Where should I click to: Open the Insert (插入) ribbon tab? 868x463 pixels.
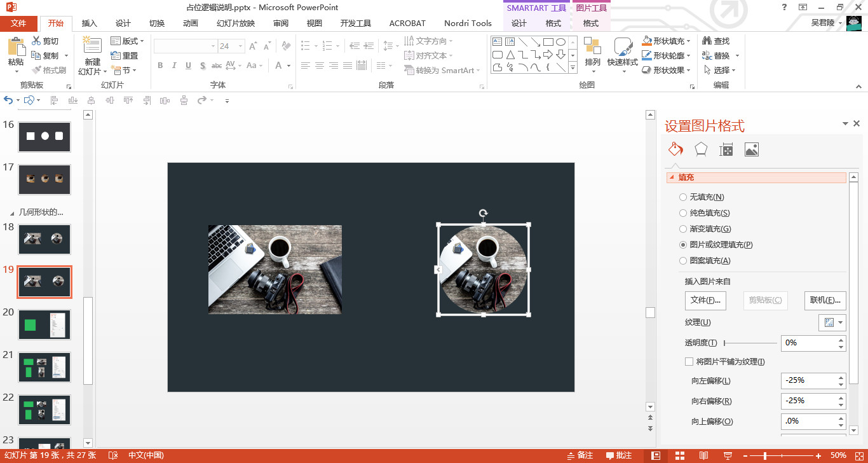coord(90,24)
